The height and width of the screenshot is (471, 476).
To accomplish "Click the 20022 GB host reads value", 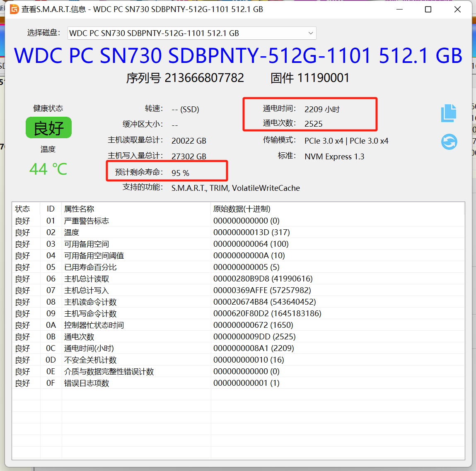I will [189, 141].
